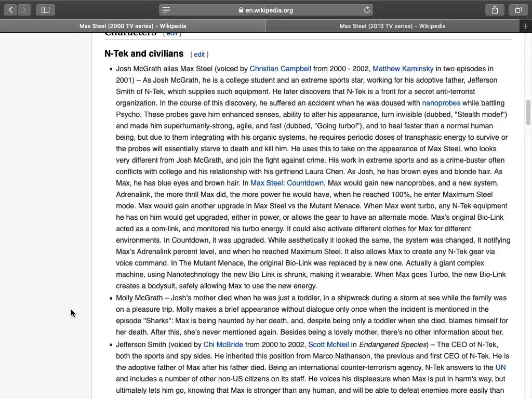The height and width of the screenshot is (399, 532).
Task: Open Max Steel: Countdown link
Action: pyautogui.click(x=287, y=183)
